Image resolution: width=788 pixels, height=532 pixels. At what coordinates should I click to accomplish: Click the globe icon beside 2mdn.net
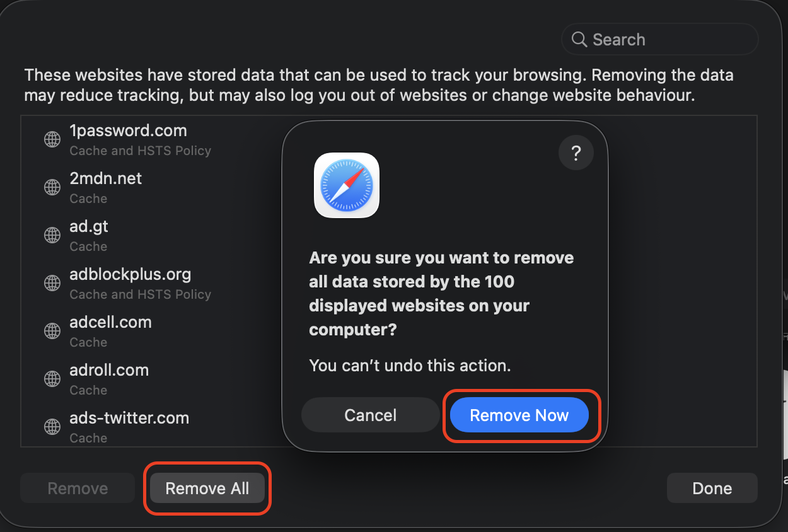52,187
